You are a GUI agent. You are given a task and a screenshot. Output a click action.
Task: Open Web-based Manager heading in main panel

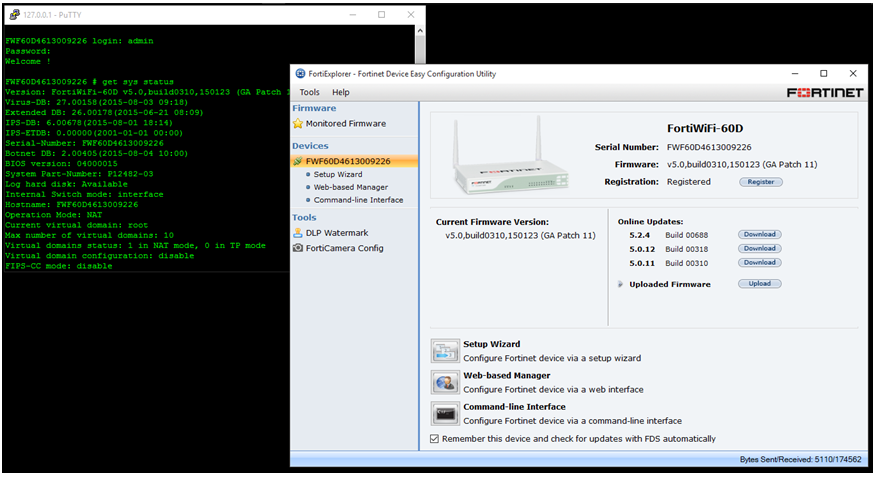click(x=507, y=376)
